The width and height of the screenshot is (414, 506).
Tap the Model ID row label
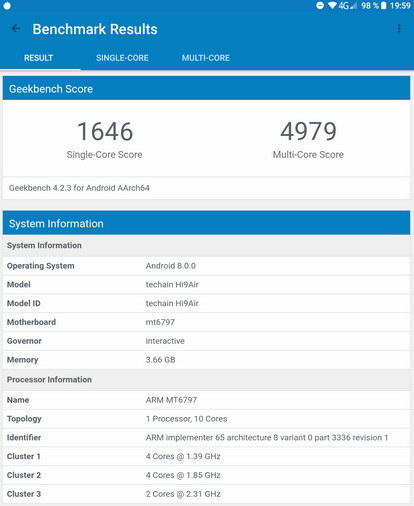24,303
